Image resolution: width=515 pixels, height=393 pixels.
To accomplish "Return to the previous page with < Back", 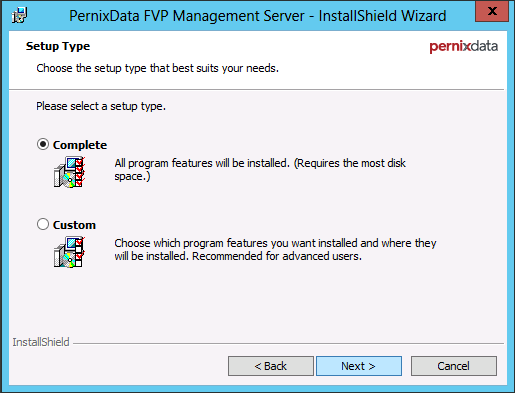I will click(271, 366).
